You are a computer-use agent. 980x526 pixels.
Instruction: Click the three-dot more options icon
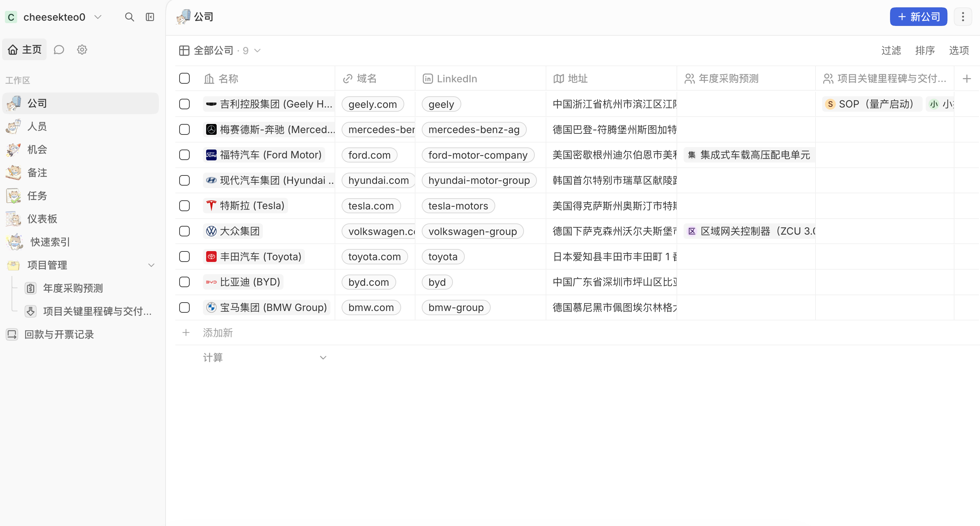tap(963, 17)
